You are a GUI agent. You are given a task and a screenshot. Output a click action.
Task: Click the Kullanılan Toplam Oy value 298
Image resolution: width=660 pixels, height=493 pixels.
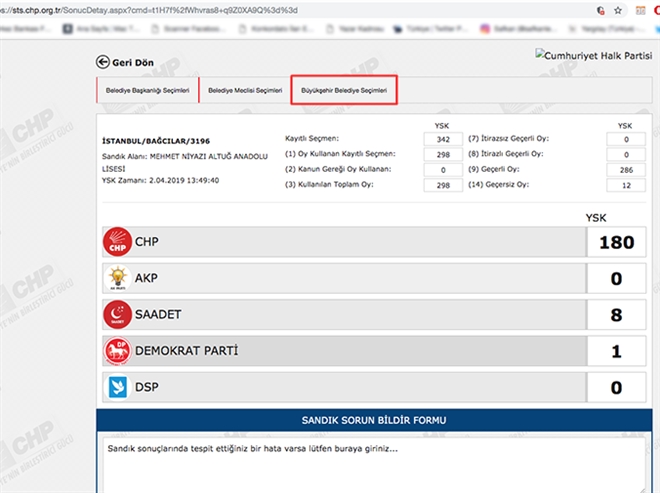point(443,185)
